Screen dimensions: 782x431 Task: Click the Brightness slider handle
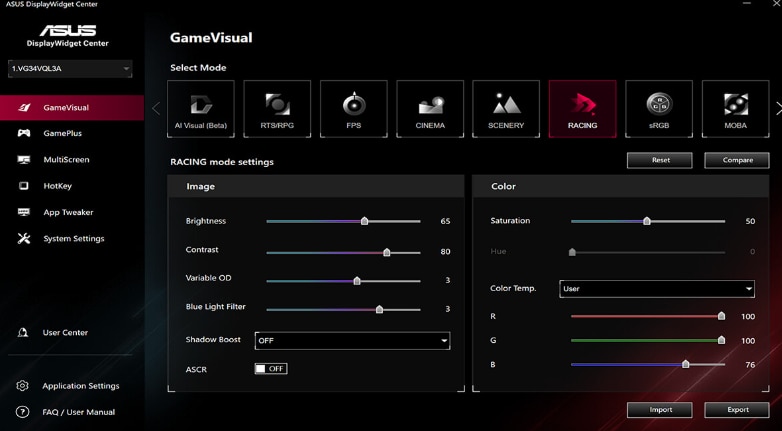pyautogui.click(x=364, y=221)
